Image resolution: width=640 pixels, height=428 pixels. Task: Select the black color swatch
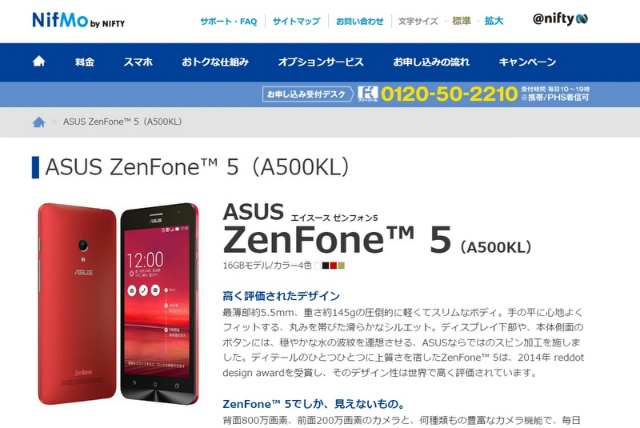coord(325,266)
